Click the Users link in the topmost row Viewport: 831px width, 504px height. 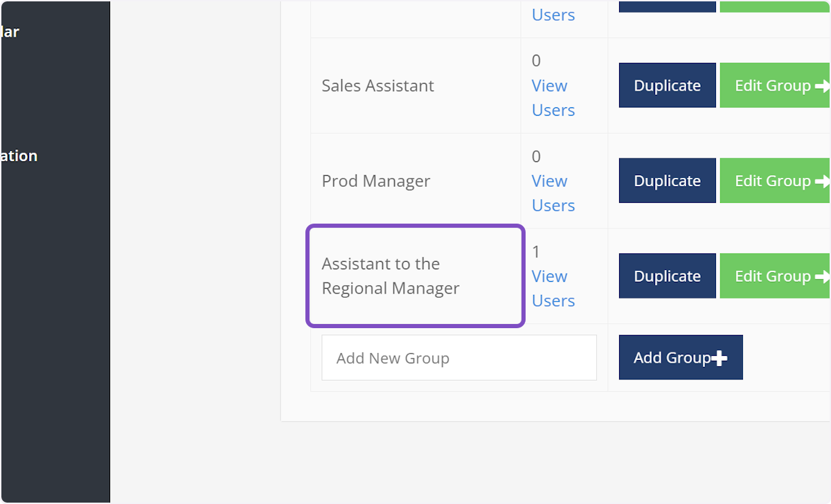tap(553, 15)
